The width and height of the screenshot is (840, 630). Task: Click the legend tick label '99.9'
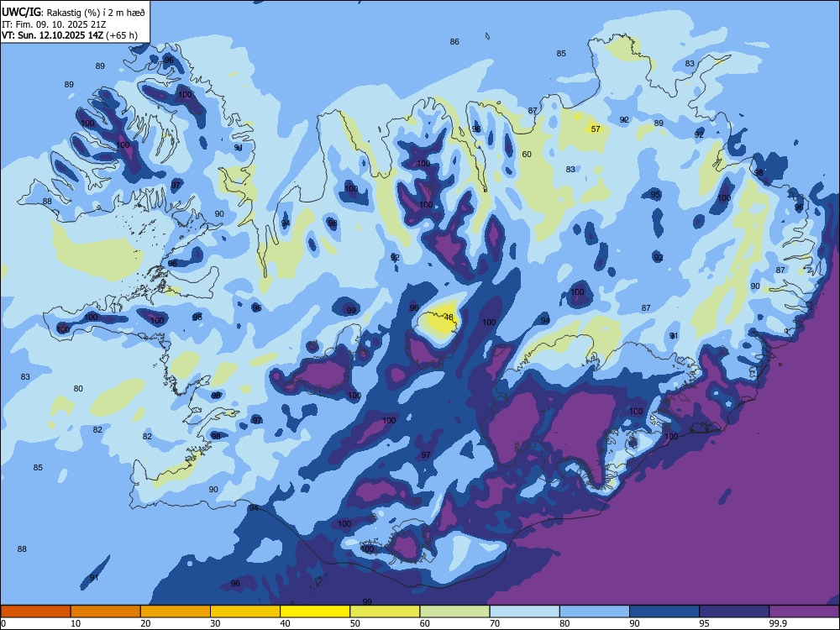point(777,623)
